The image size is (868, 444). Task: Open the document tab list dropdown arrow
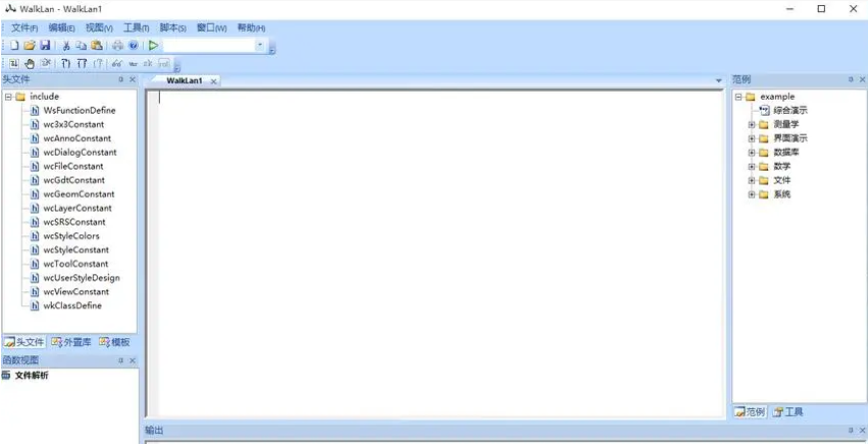pos(719,81)
